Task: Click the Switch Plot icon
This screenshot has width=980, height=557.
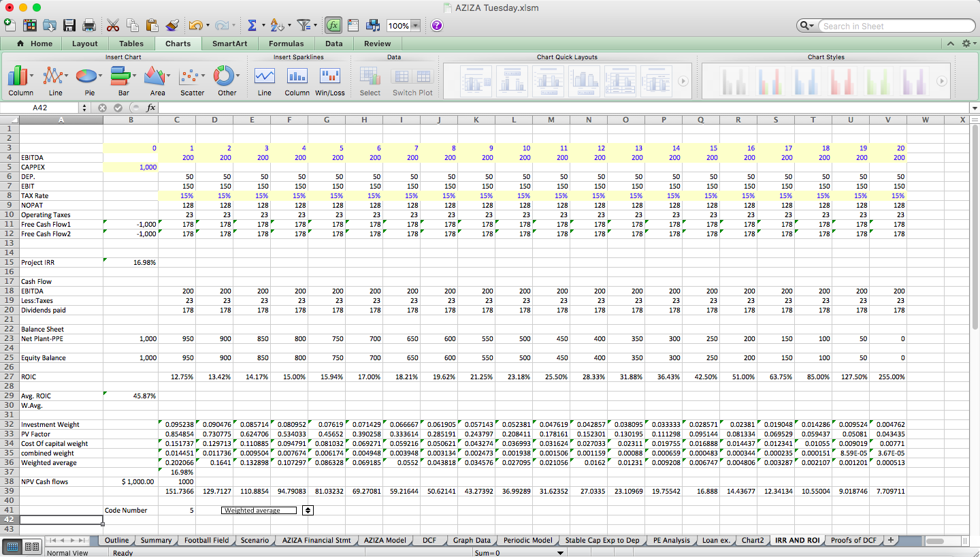Action: click(x=412, y=77)
